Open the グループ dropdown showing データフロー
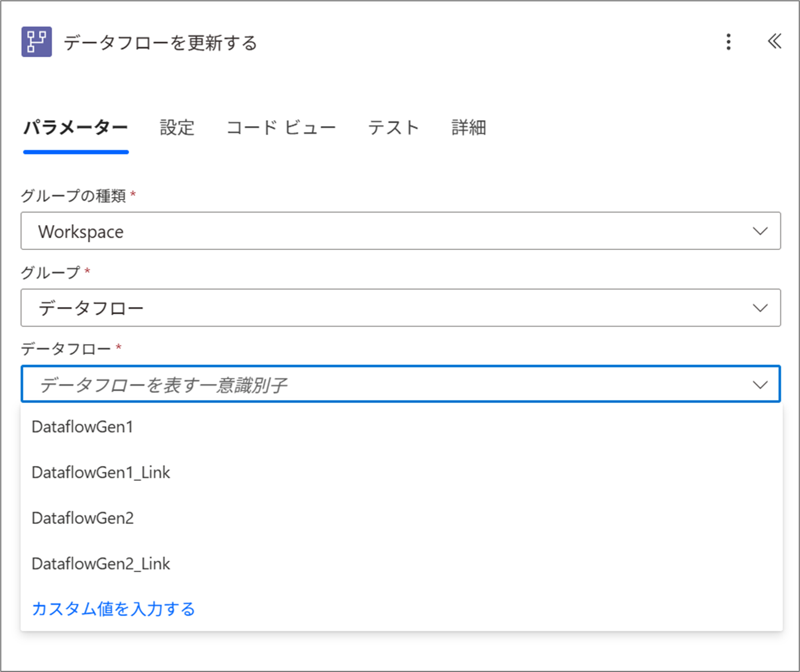The image size is (800, 672). tap(401, 308)
